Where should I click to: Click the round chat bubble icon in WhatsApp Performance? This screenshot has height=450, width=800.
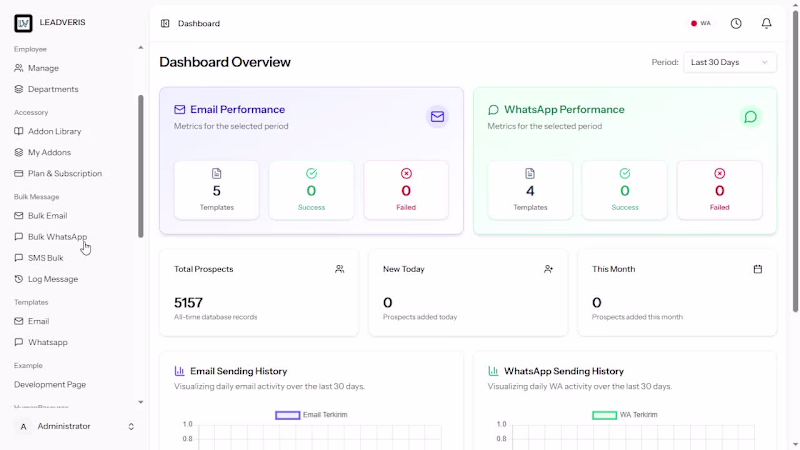click(751, 117)
